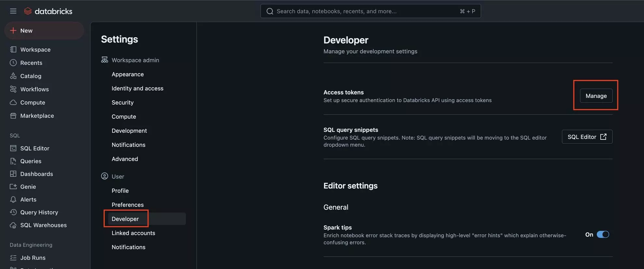
Task: Open Catalog in sidebar
Action: 31,76
